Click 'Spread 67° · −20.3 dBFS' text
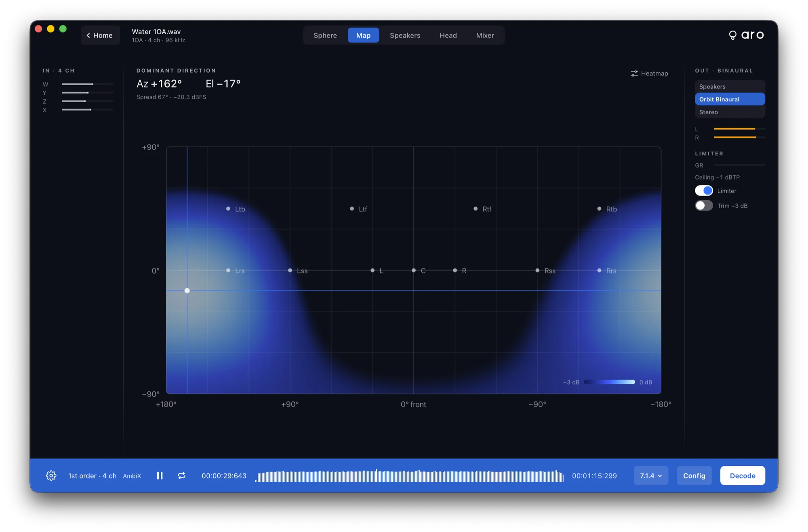Image resolution: width=808 pixels, height=532 pixels. click(171, 97)
